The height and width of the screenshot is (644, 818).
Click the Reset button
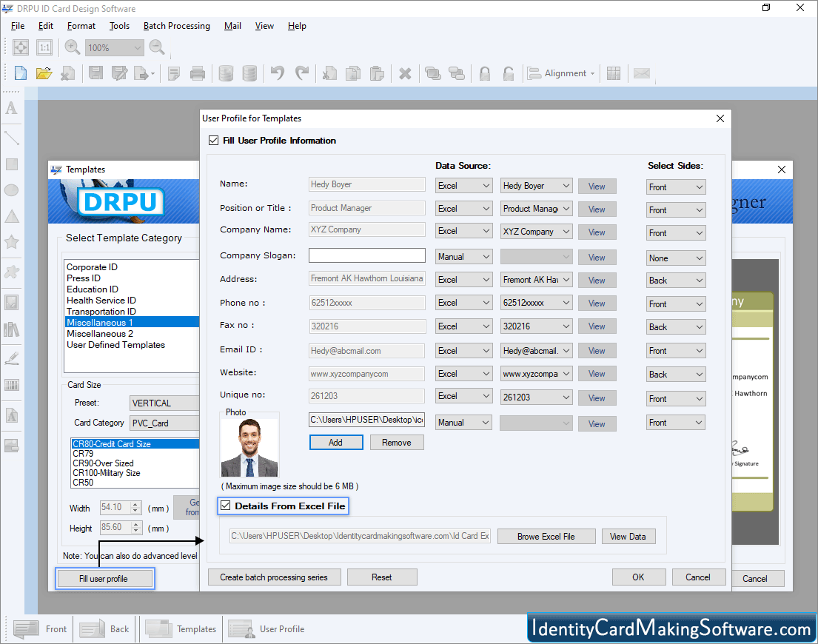tap(381, 577)
